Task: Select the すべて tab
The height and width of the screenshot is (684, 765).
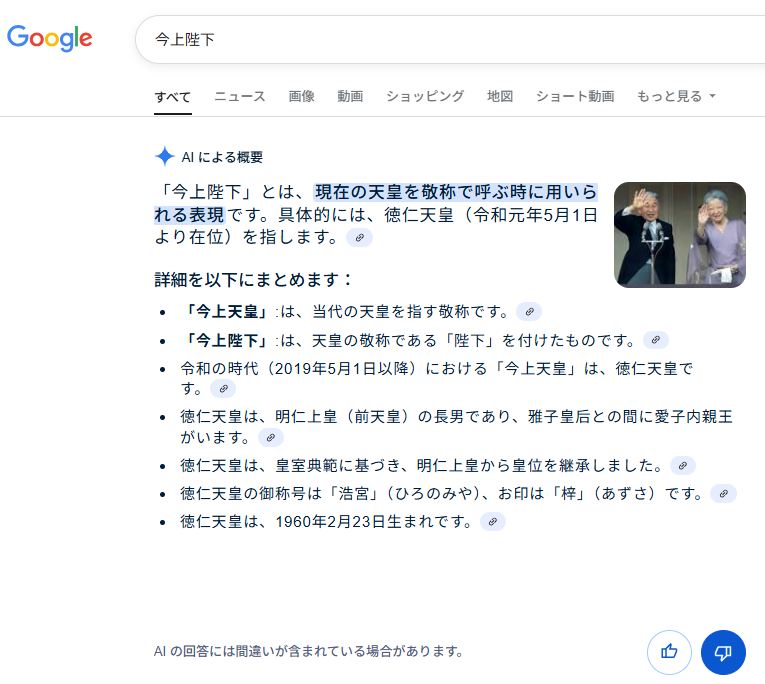Action: pos(173,97)
